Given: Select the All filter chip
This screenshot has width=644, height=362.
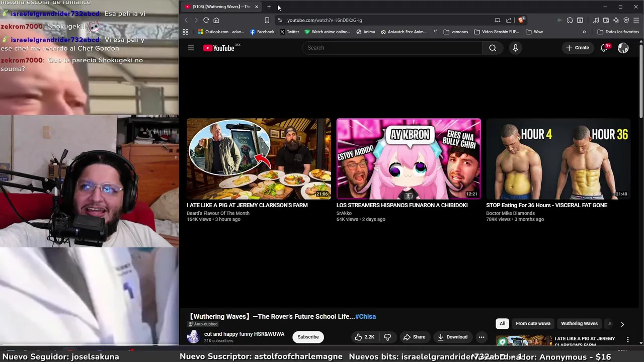Looking at the screenshot, I should pyautogui.click(x=502, y=323).
